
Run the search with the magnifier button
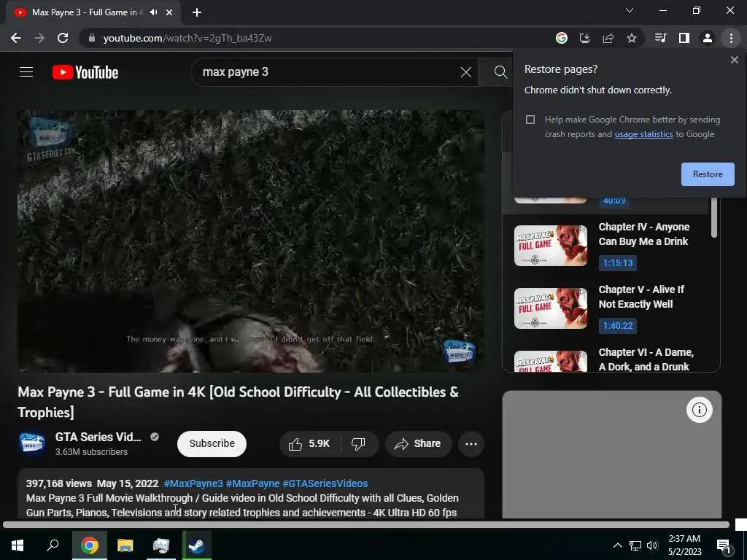[x=500, y=72]
